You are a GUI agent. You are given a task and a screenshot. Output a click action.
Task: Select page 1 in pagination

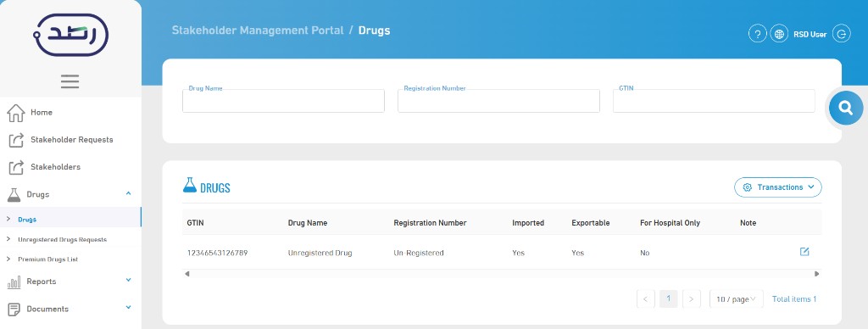669,299
